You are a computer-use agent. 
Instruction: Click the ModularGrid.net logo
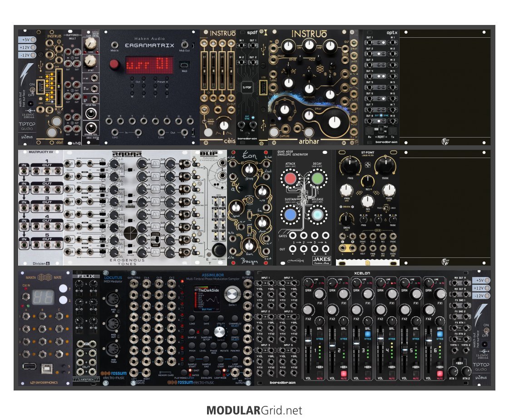click(254, 410)
